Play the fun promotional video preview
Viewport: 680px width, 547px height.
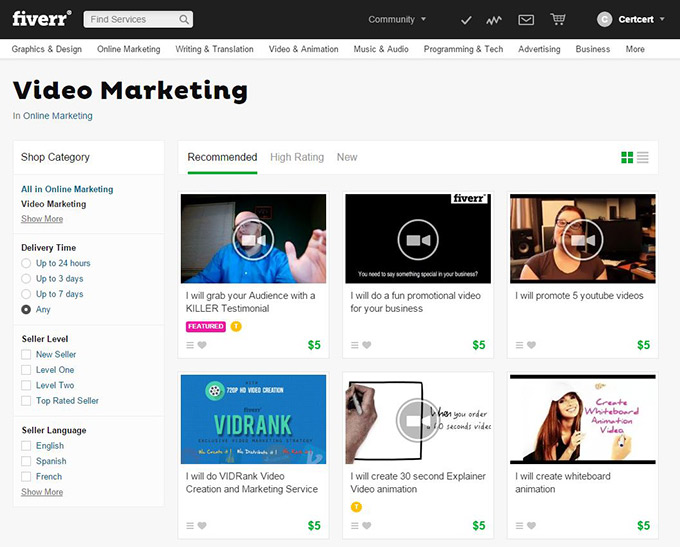(x=418, y=240)
